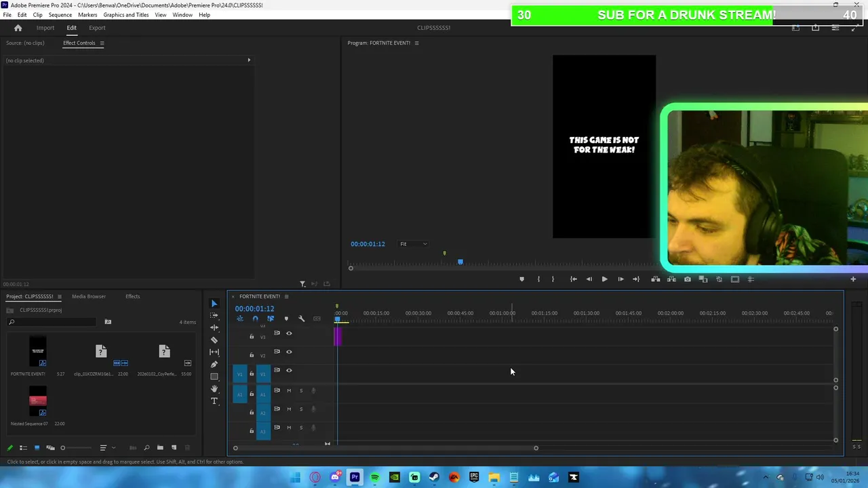Go to Import workspace
Viewport: 868px width, 488px height.
[45, 28]
